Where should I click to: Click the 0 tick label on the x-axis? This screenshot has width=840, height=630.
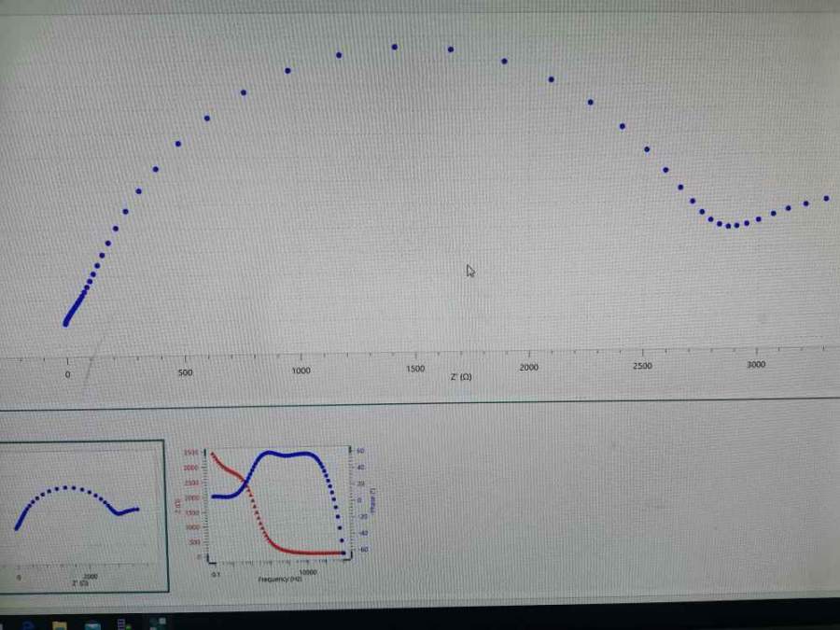tap(67, 374)
